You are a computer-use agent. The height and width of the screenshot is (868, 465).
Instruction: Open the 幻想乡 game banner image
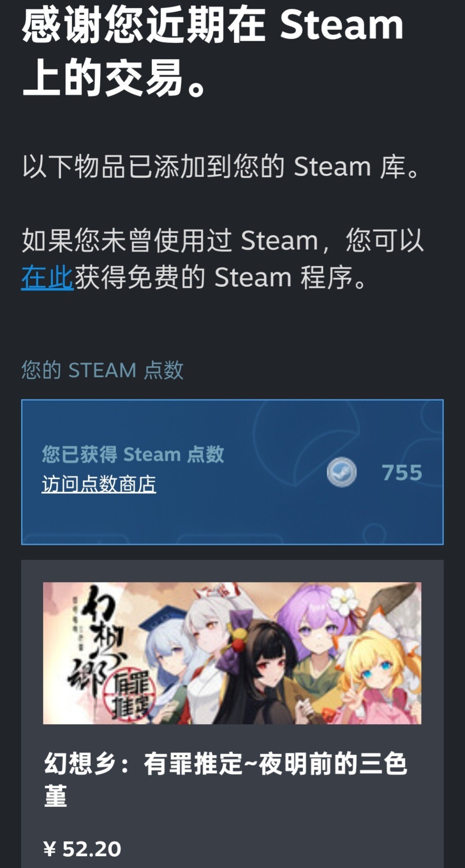pyautogui.click(x=232, y=653)
